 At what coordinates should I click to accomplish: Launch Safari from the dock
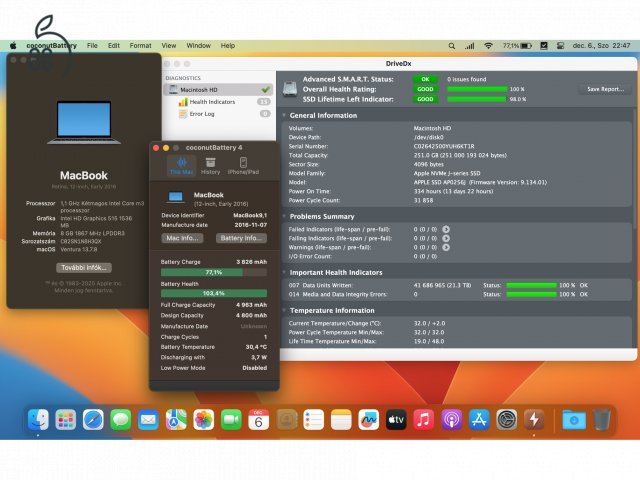(x=93, y=420)
